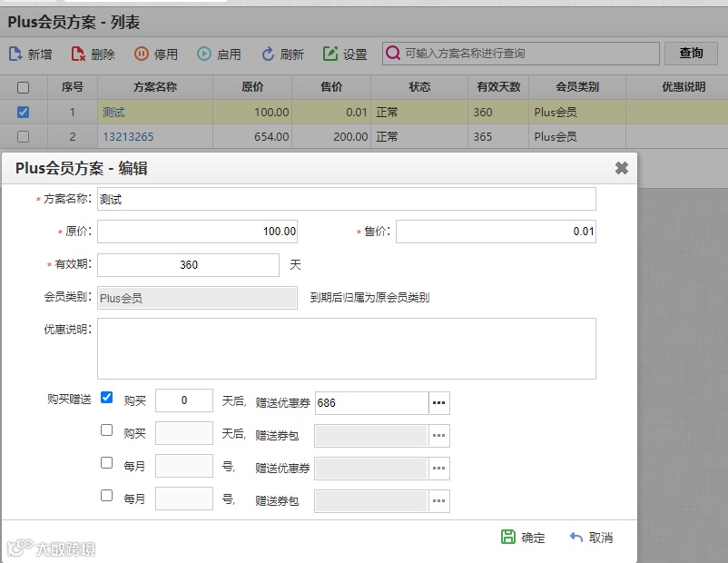Open the 赠送礼包 picker in the second gift row
This screenshot has height=563, width=728.
click(x=438, y=433)
